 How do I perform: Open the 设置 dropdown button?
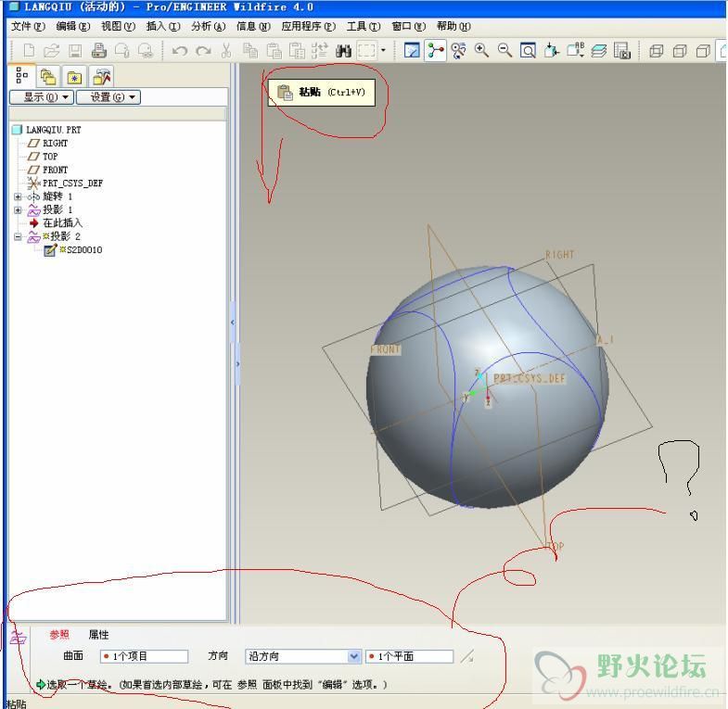coord(109,97)
